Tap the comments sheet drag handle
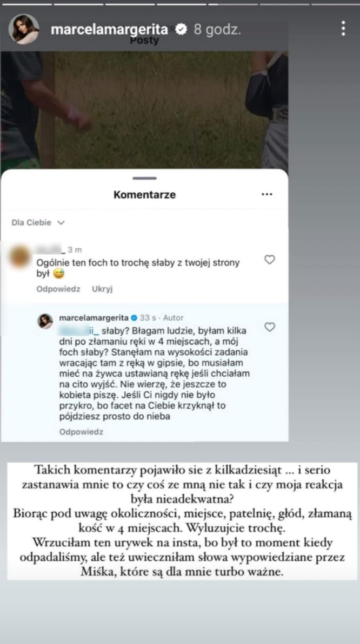 click(144, 178)
